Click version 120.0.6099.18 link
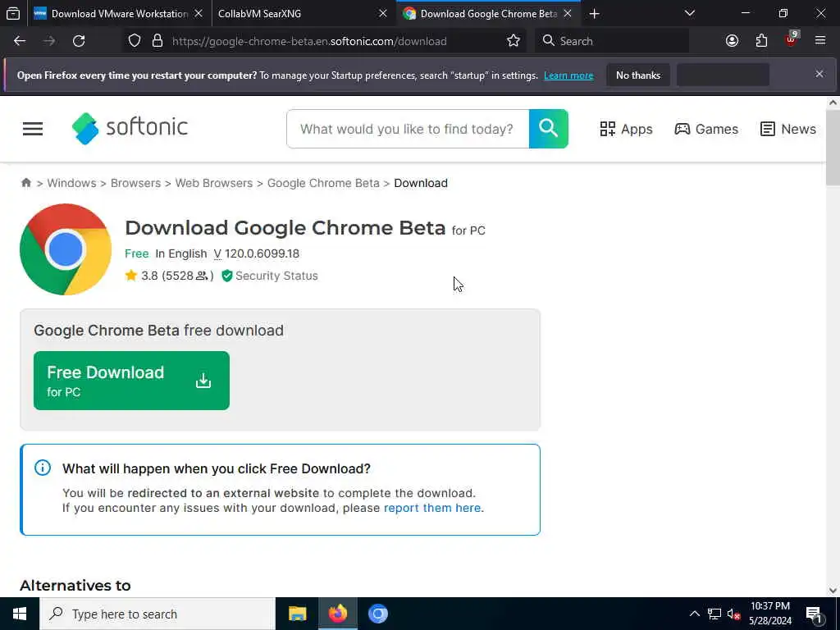840x630 pixels. (257, 253)
